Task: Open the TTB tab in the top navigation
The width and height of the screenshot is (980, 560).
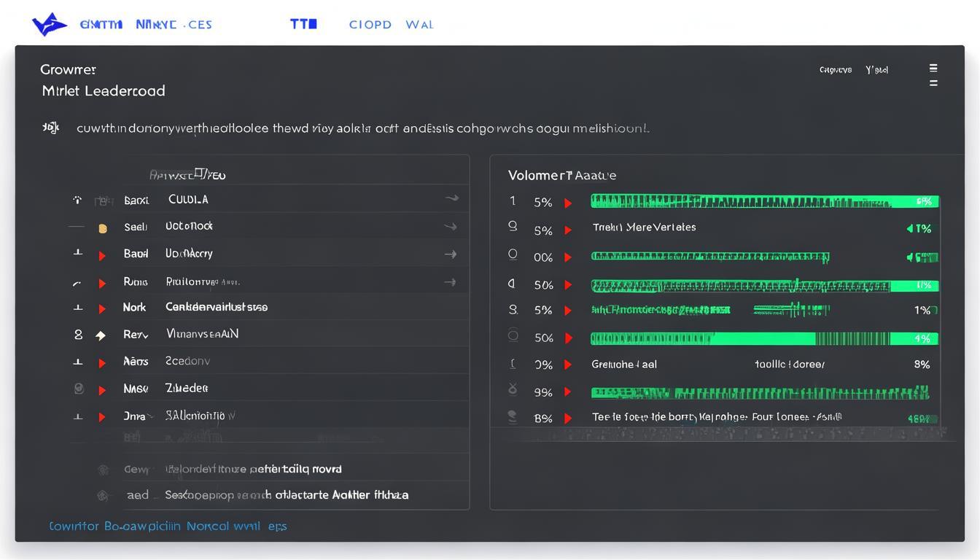Action: click(x=303, y=24)
